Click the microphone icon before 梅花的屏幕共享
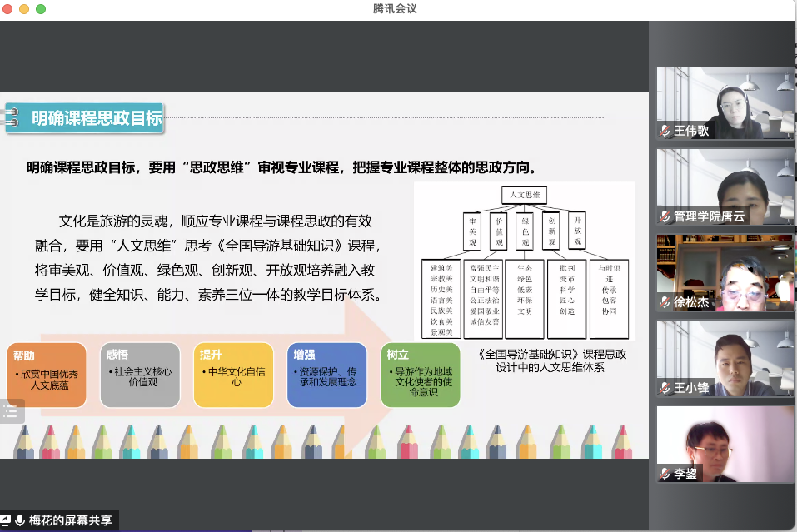 pyautogui.click(x=20, y=520)
